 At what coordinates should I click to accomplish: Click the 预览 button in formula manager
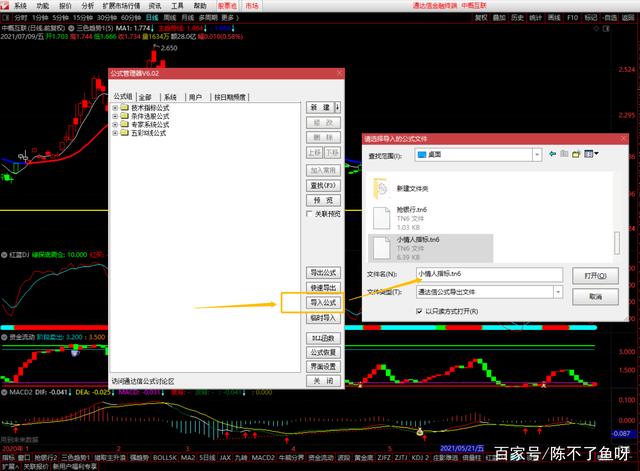pos(323,200)
